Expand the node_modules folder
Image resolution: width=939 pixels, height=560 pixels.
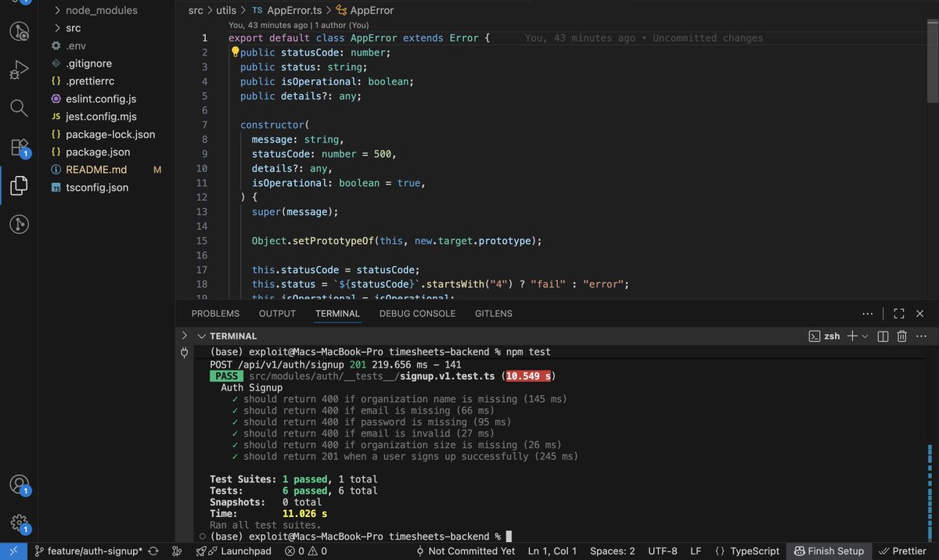tap(101, 10)
